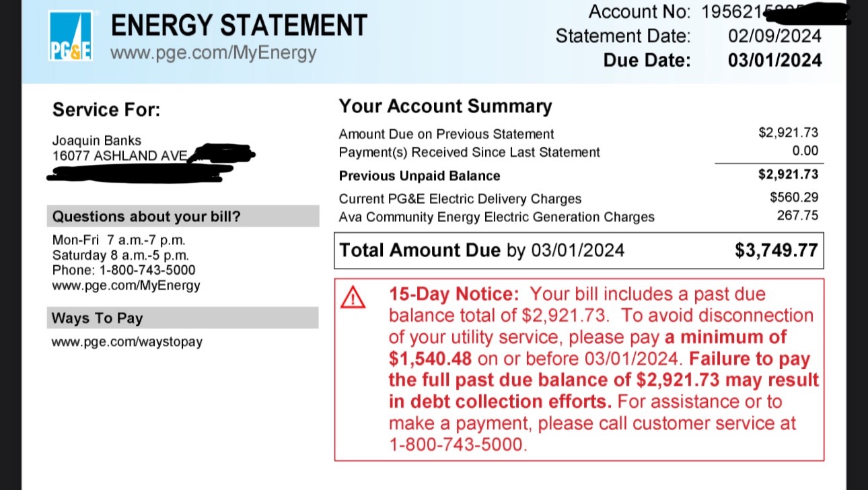
Task: Click customer service number in red notice
Action: (x=456, y=445)
